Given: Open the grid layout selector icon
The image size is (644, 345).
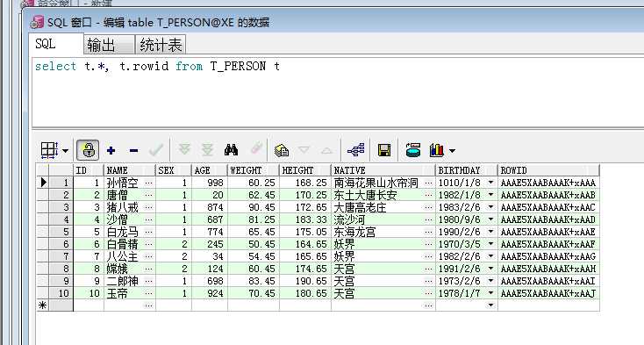Looking at the screenshot, I should point(49,150).
